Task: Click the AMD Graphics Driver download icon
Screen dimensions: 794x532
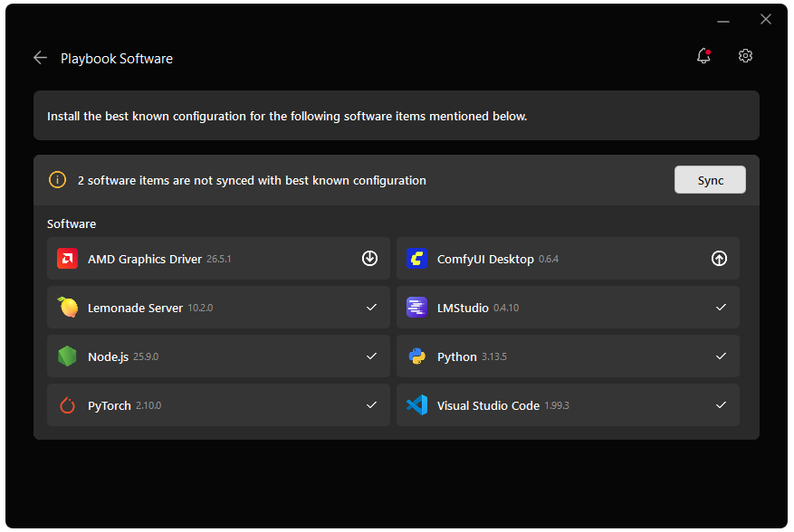Action: [369, 258]
